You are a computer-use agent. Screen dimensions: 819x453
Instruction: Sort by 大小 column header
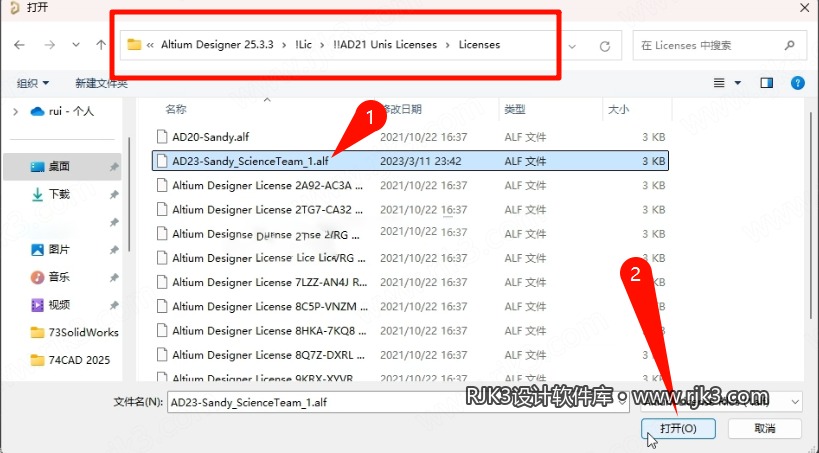[618, 109]
